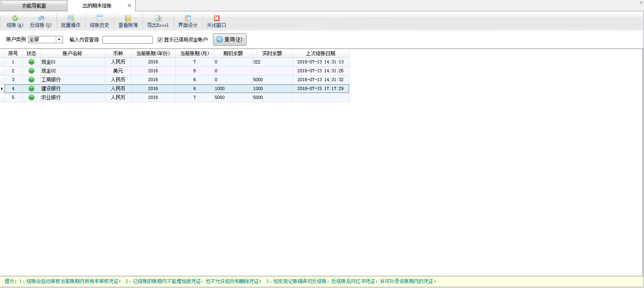The width and height of the screenshot is (644, 288).
Task: Click the 结账 checkmark toolbar icon
Action: [x=15, y=18]
